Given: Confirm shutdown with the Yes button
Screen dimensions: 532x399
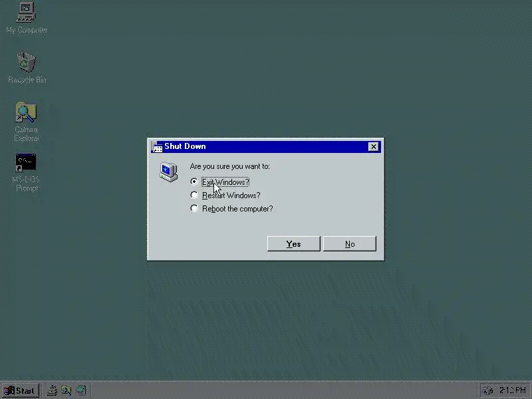Looking at the screenshot, I should pos(293,243).
